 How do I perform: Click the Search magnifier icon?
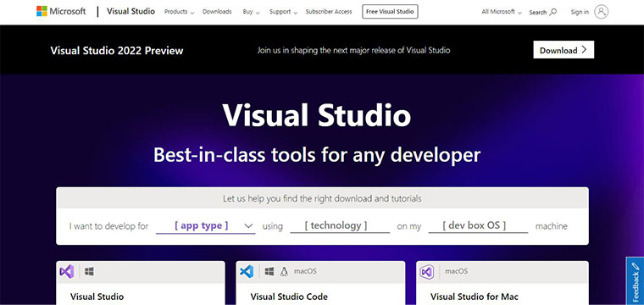click(553, 12)
